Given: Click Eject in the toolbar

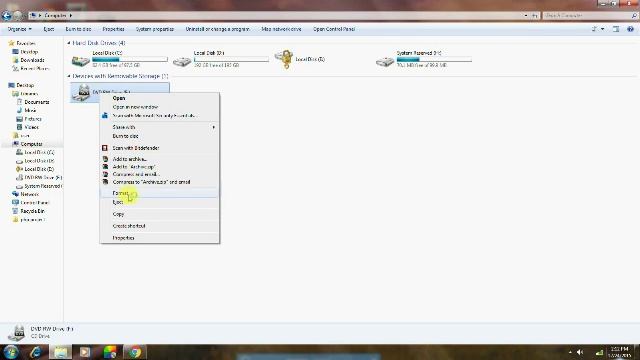Looking at the screenshot, I should tap(49, 29).
